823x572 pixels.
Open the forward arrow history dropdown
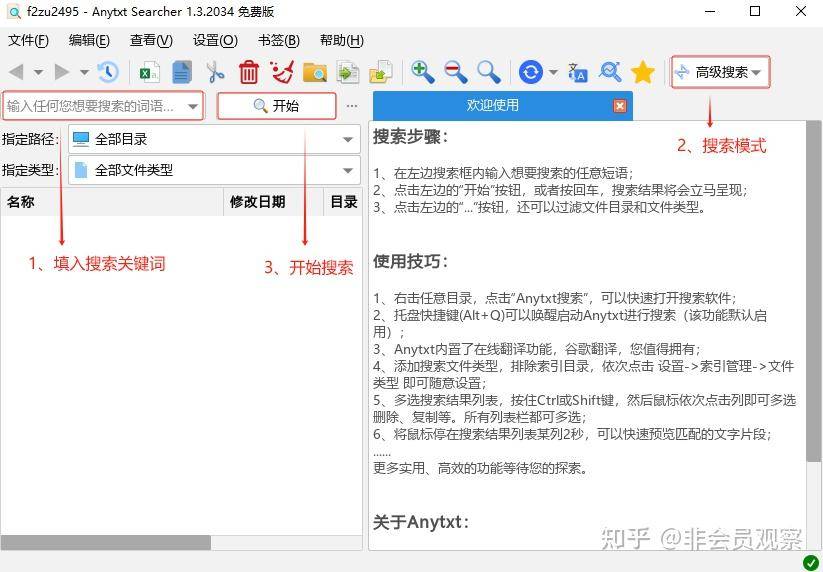(x=84, y=72)
